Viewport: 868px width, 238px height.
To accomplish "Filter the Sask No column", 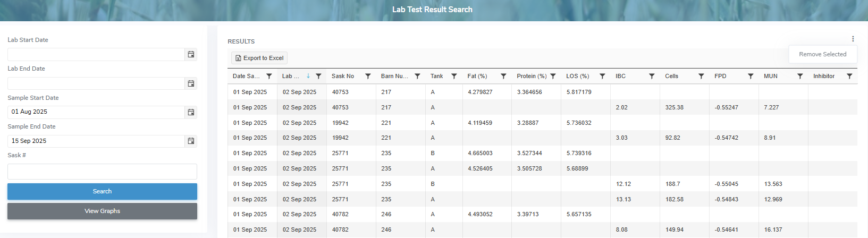I will 368,76.
